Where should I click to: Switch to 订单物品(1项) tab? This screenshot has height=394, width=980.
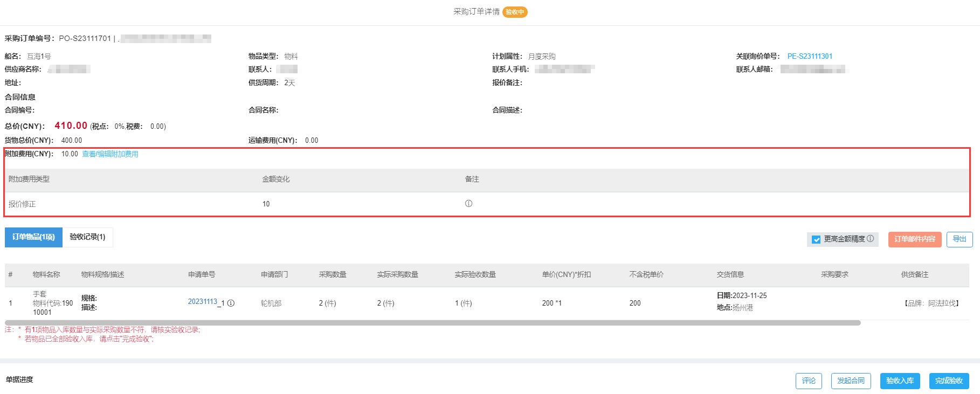pos(33,237)
